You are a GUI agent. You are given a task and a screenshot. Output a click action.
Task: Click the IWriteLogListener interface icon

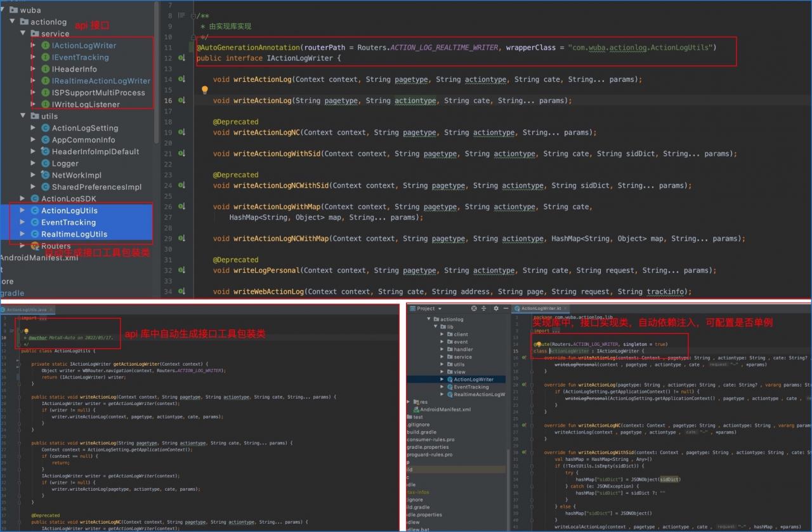point(46,104)
